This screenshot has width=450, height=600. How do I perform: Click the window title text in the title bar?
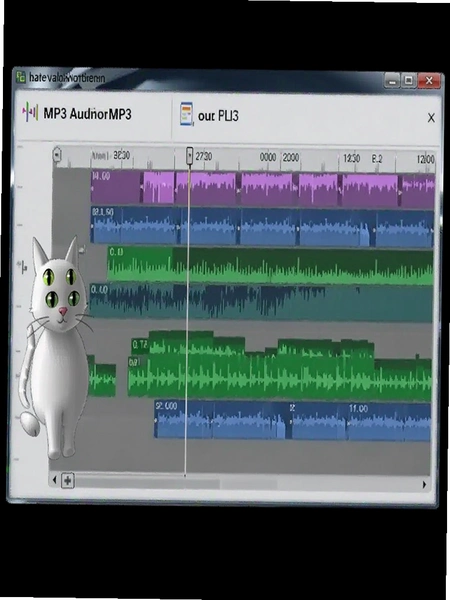(x=67, y=78)
